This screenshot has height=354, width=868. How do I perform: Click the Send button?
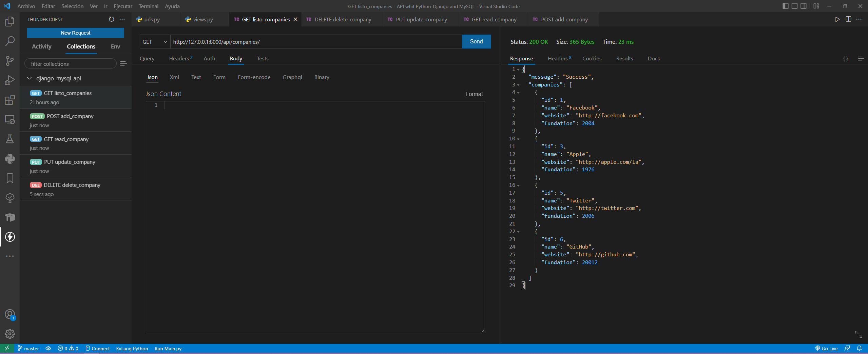pyautogui.click(x=476, y=41)
